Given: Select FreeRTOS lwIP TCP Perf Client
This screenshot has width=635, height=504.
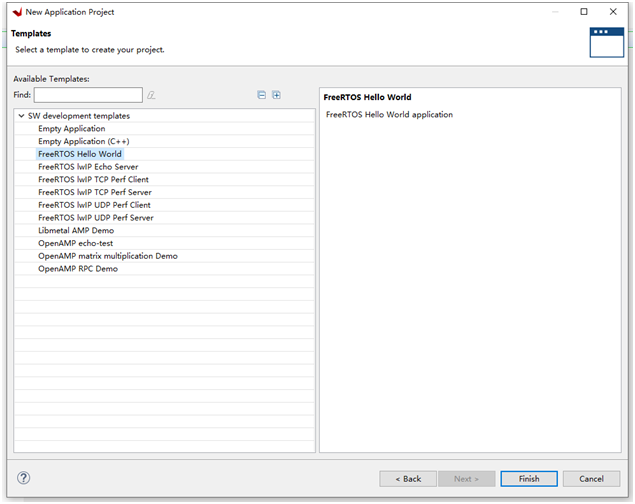Looking at the screenshot, I should 93,179.
